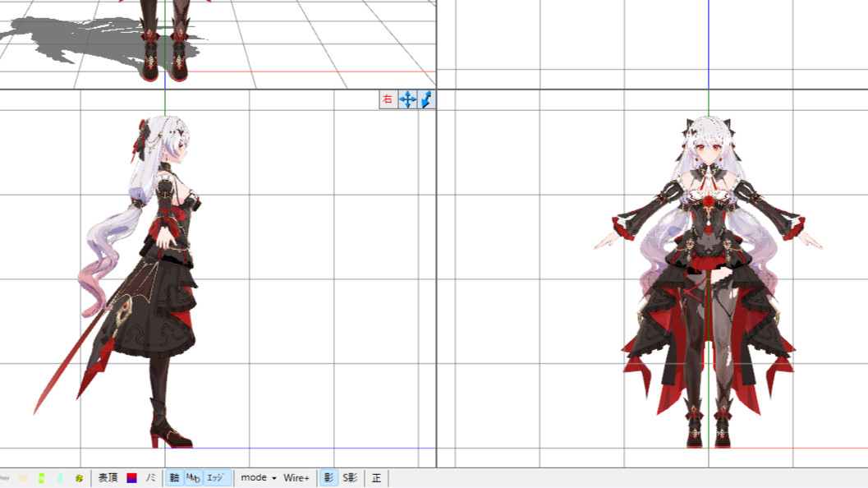Click the vertical divider between lower viewports
Screen dimensions: 868x488
(436, 279)
